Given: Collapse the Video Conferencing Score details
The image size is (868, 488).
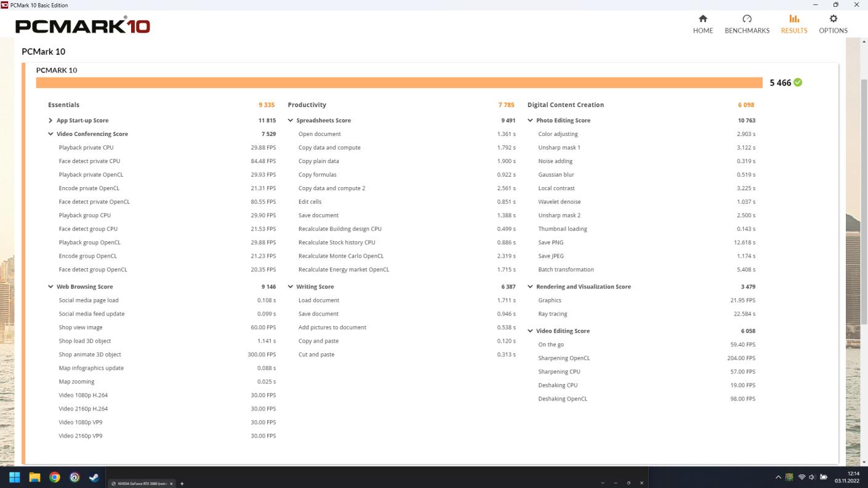Looking at the screenshot, I should click(x=51, y=134).
